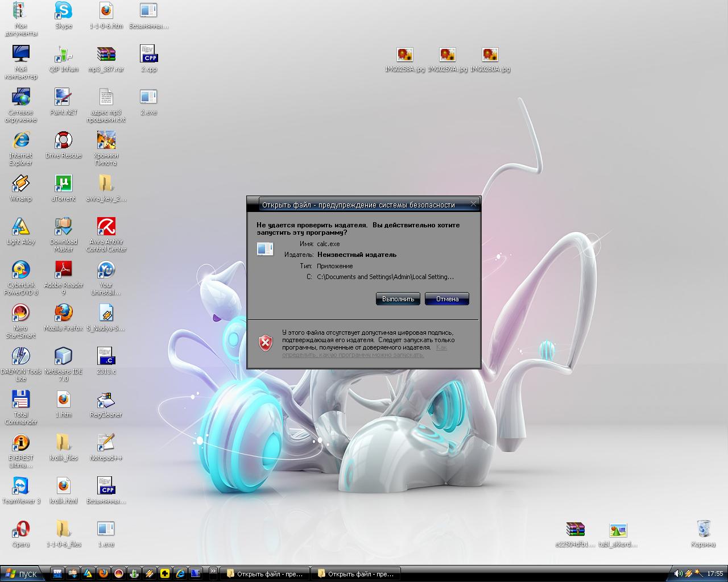Launch Opera browser shortcut
This screenshot has width=728, height=582.
(20, 534)
